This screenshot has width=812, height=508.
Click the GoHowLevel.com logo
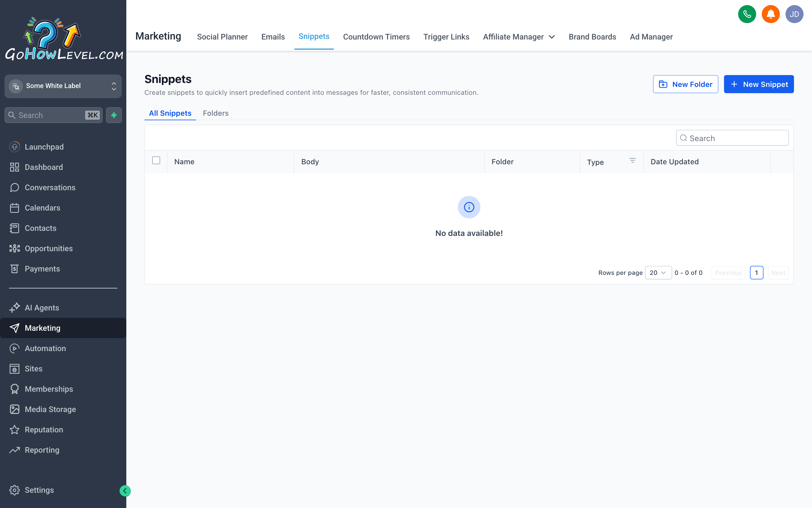(64, 39)
